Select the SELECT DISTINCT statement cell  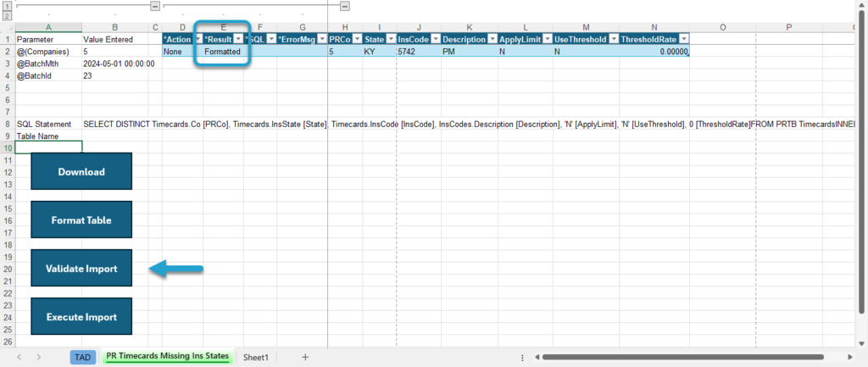pos(115,124)
